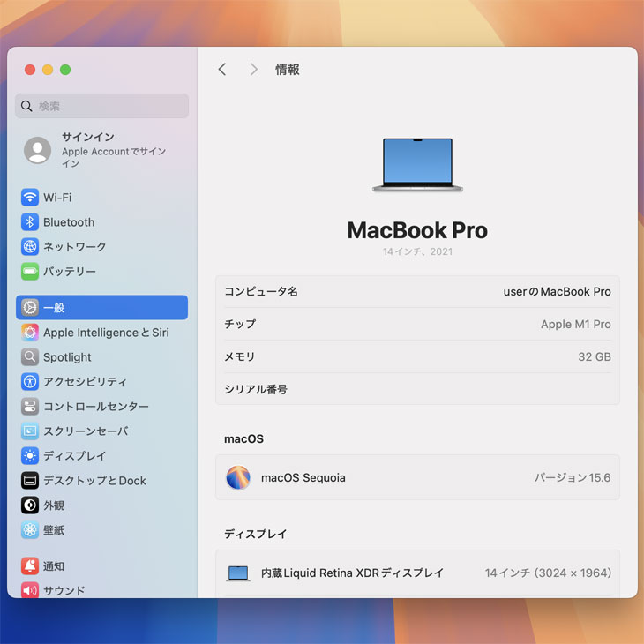Click the back chevron in toolbar
The height and width of the screenshot is (644, 644).
pyautogui.click(x=222, y=69)
